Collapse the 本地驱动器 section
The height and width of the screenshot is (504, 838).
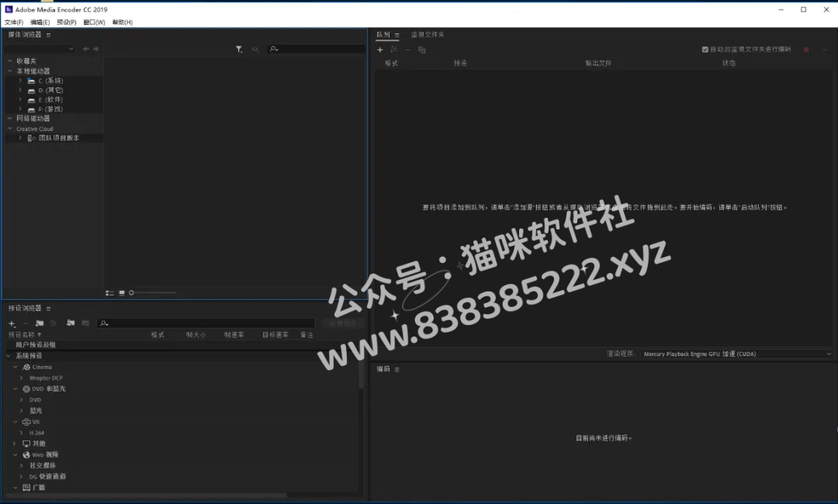(9, 71)
